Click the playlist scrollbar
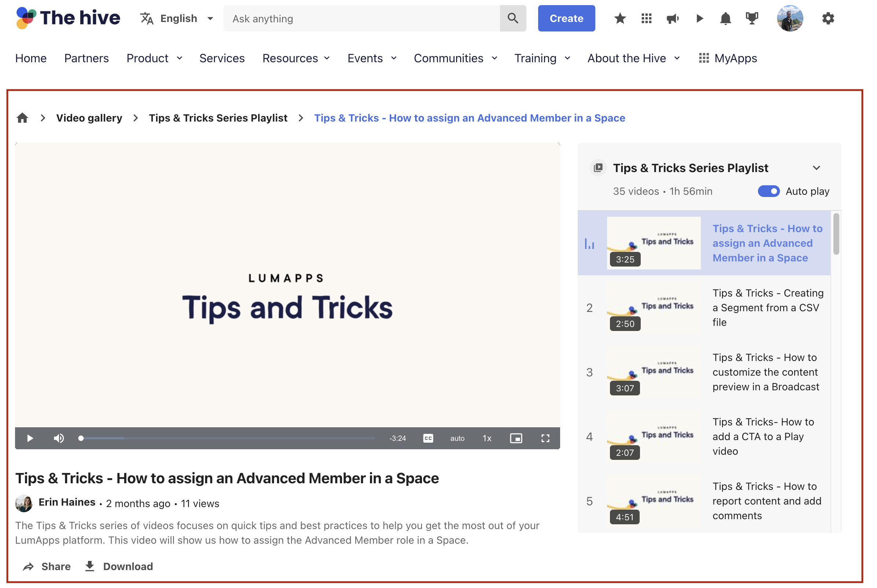Screen dimensions: 877x588 coord(836,234)
